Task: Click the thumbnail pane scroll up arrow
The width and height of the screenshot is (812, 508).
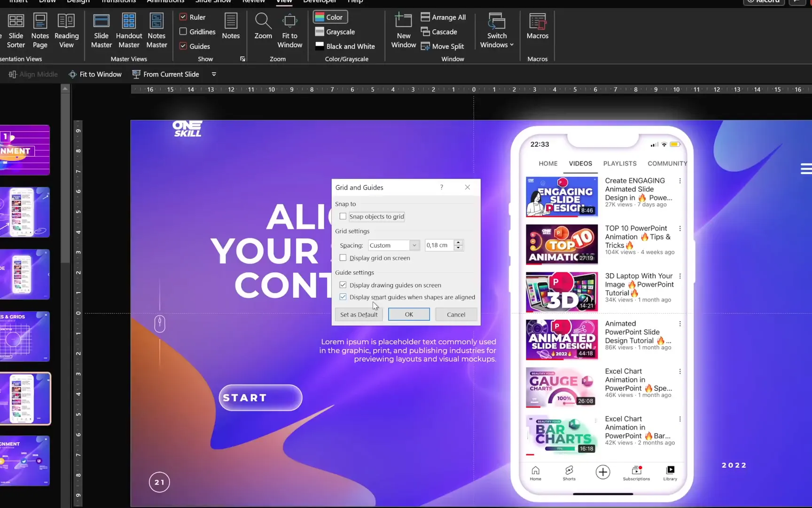Action: tap(65, 89)
